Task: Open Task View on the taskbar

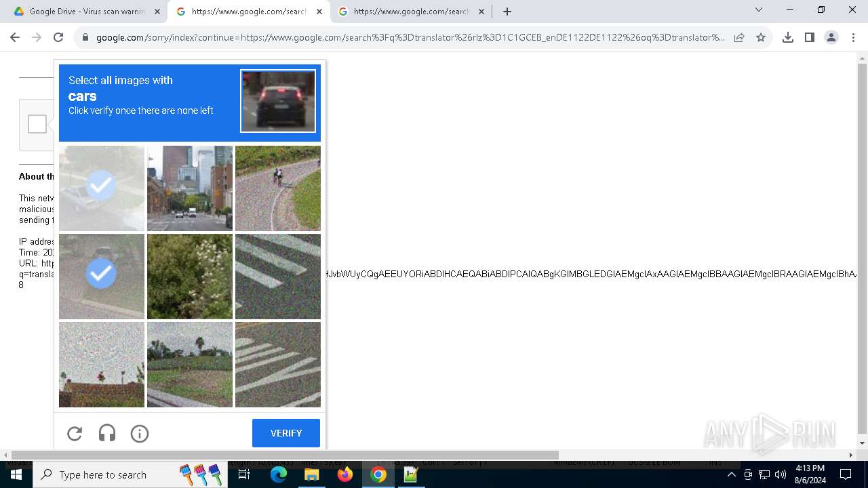Action: 245,474
